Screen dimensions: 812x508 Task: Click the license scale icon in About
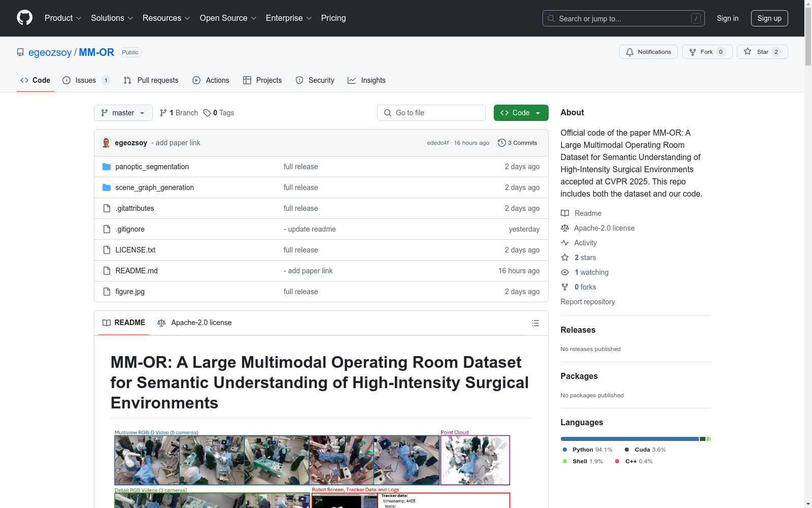click(x=565, y=228)
